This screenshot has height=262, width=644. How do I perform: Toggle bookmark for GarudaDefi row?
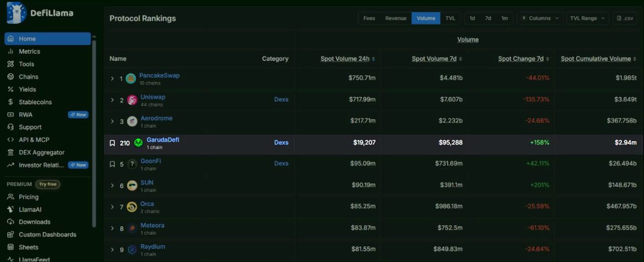(x=112, y=143)
